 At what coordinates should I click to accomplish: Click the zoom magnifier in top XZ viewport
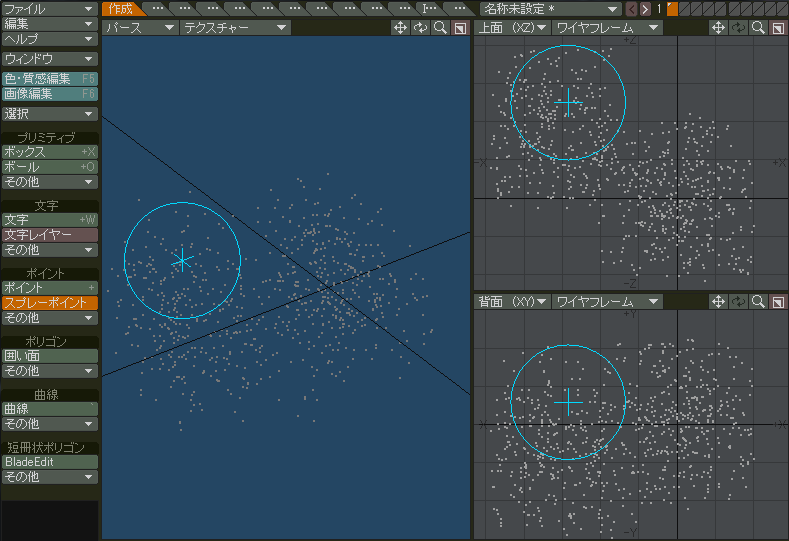tap(758, 28)
